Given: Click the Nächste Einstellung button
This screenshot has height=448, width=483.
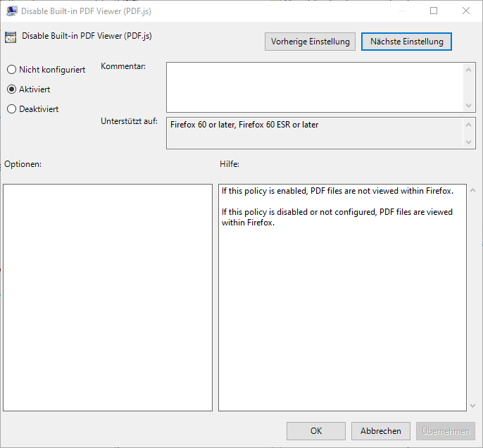Looking at the screenshot, I should point(406,42).
